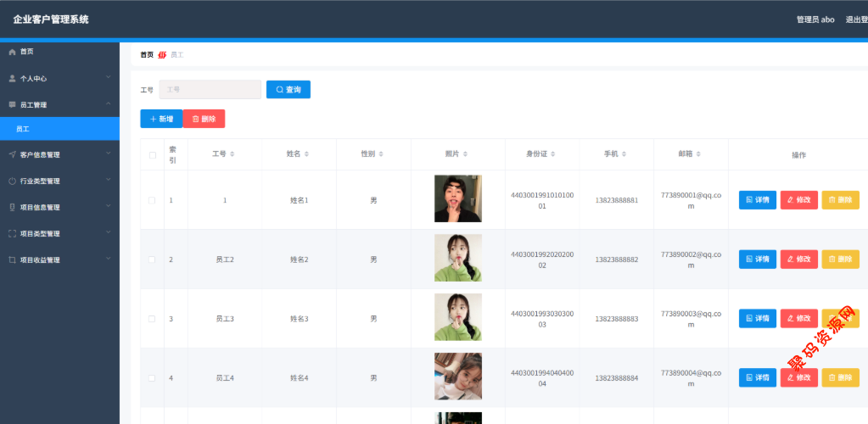Click the 项目信息管理 sidebar icon
This screenshot has height=424, width=868.
click(12, 208)
